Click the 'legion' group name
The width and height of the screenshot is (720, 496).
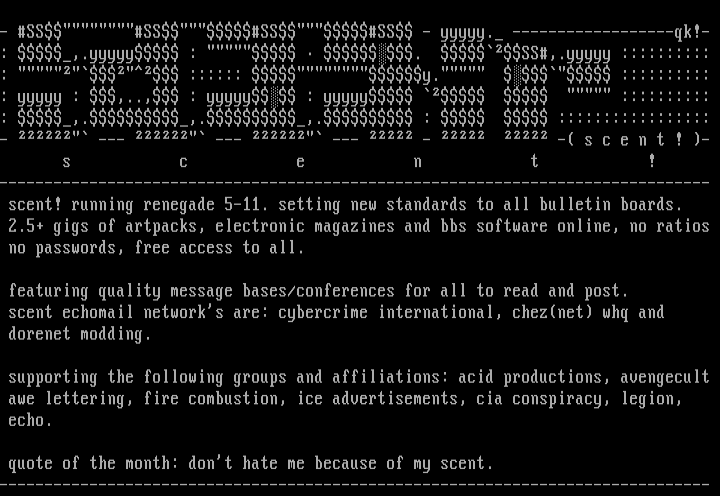(x=647, y=399)
